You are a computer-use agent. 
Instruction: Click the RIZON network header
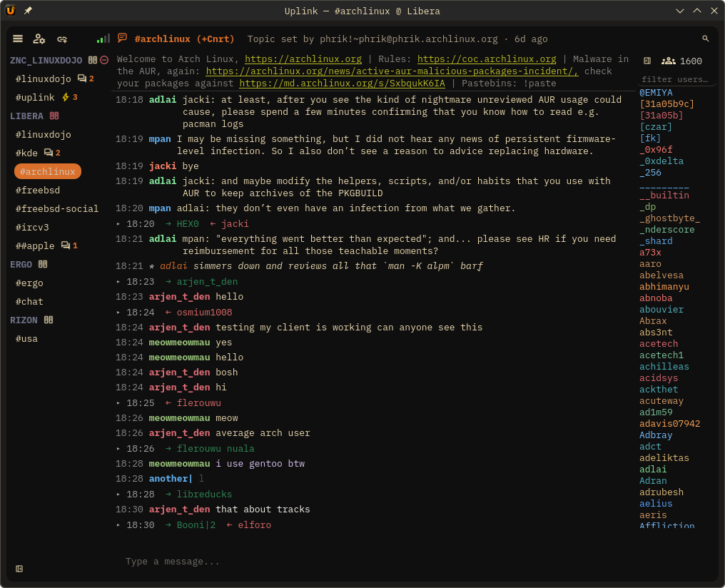point(24,320)
